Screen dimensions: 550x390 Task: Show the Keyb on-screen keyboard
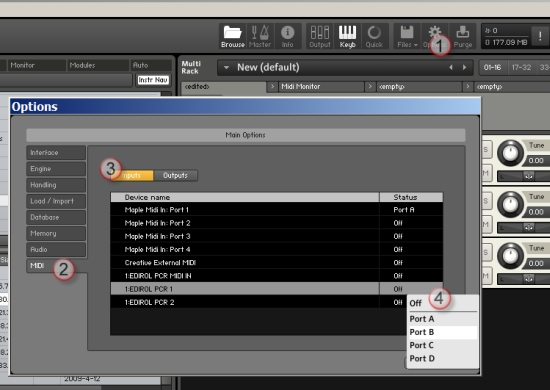(x=347, y=36)
